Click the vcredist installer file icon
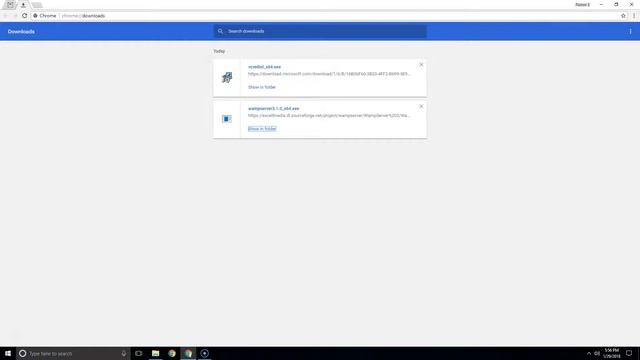Image resolution: width=640 pixels, height=360 pixels. [227, 77]
